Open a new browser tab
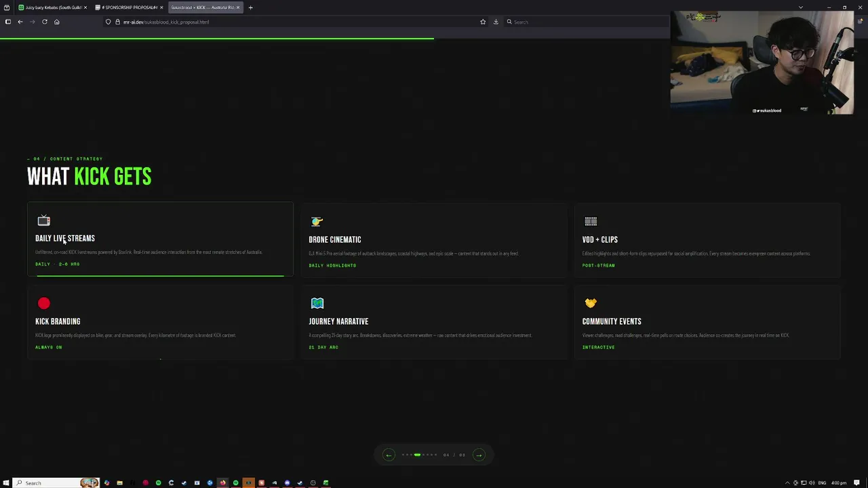The height and width of the screenshot is (488, 868). click(250, 7)
